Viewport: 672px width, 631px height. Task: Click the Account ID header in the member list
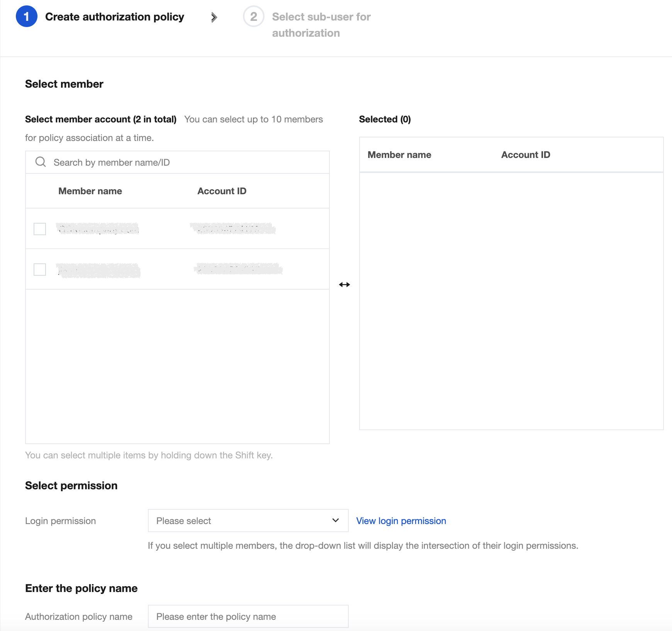click(222, 191)
